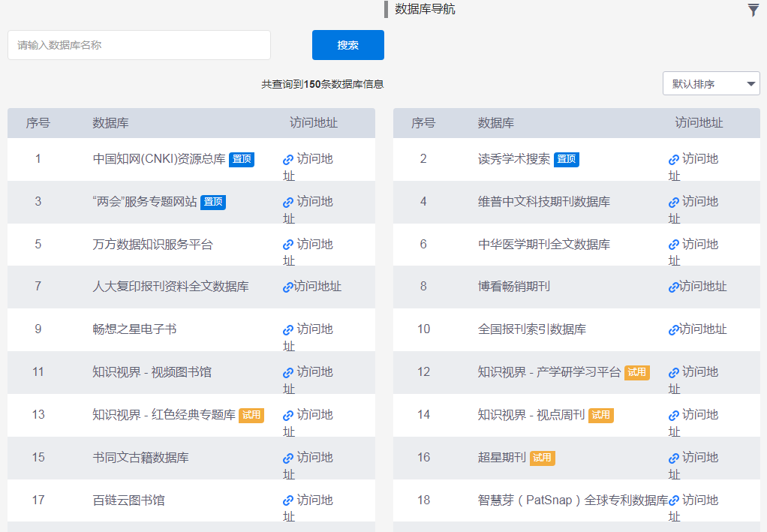
Task: Click link icon for "两会"服务专题网站
Action: point(288,203)
